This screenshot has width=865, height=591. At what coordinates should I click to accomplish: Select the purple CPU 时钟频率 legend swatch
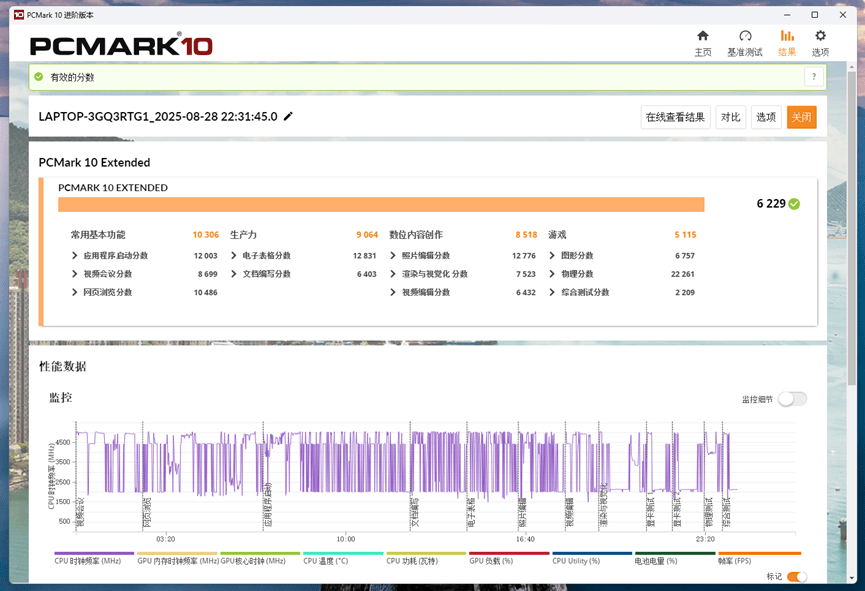pyautogui.click(x=93, y=553)
